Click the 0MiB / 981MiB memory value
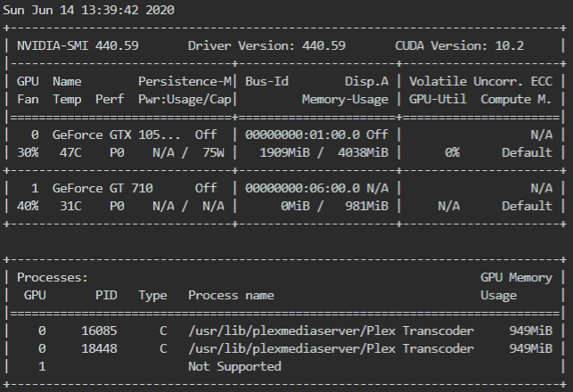573x392 pixels. (x=335, y=207)
